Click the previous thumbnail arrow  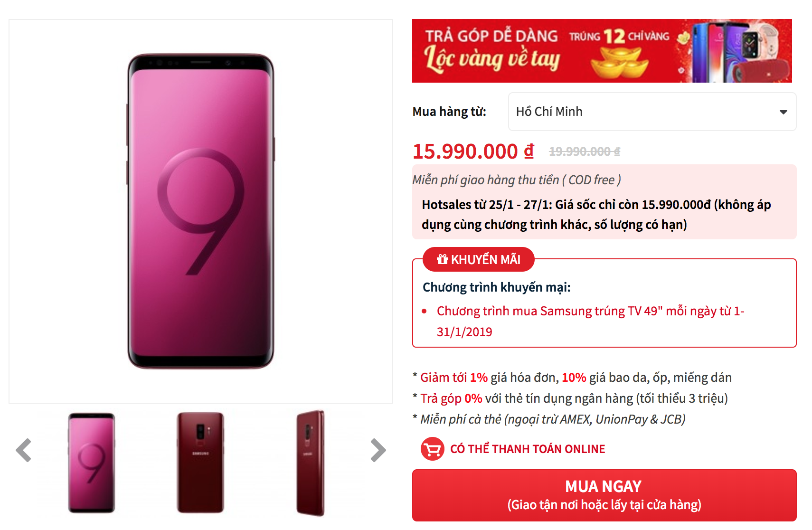click(x=23, y=450)
